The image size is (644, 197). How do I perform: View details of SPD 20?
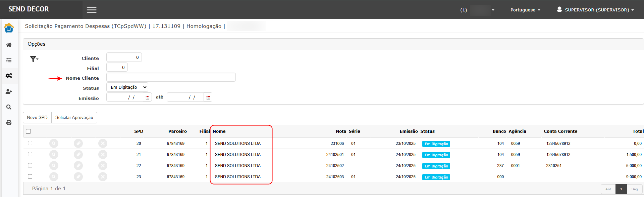click(54, 144)
